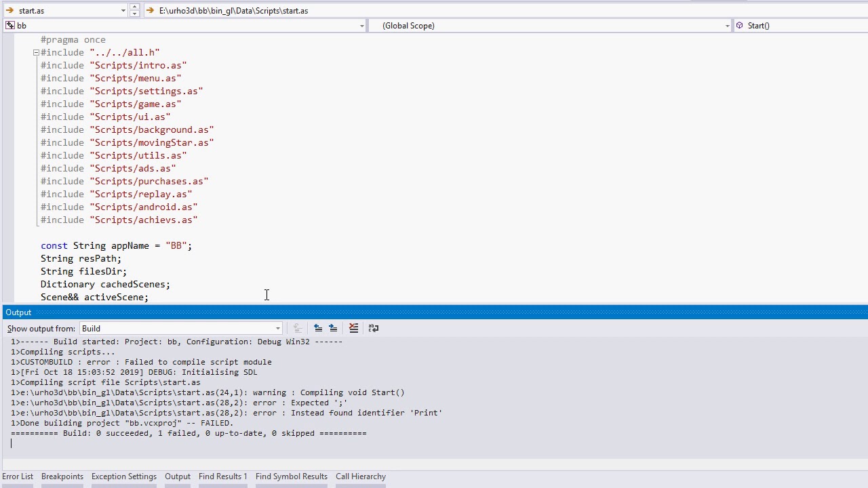Click the Output panel title bar

click(434, 312)
